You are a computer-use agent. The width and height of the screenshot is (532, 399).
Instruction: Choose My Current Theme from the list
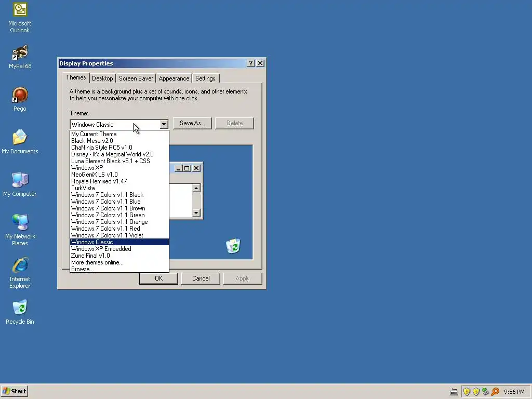tap(119, 134)
